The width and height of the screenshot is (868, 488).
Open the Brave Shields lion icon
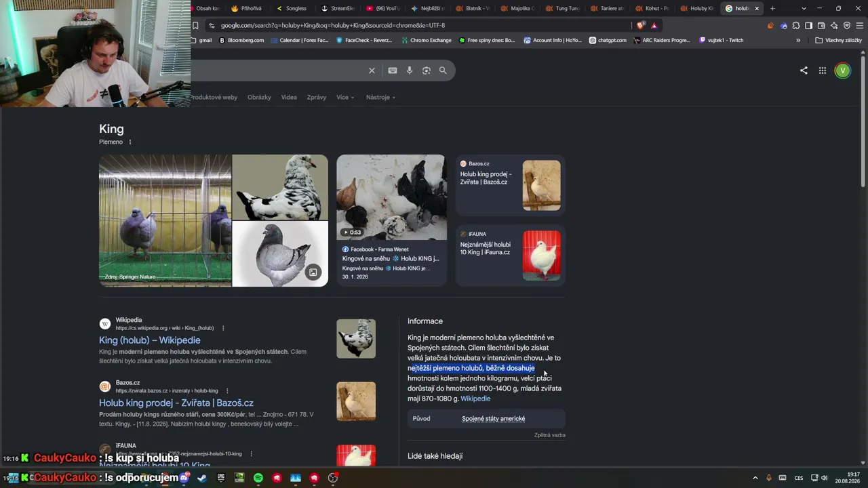click(641, 26)
